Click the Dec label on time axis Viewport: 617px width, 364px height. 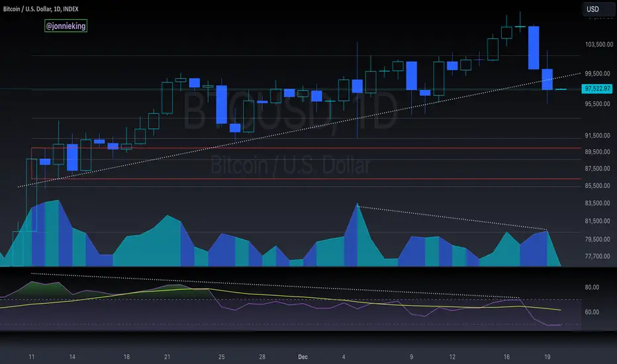303,357
